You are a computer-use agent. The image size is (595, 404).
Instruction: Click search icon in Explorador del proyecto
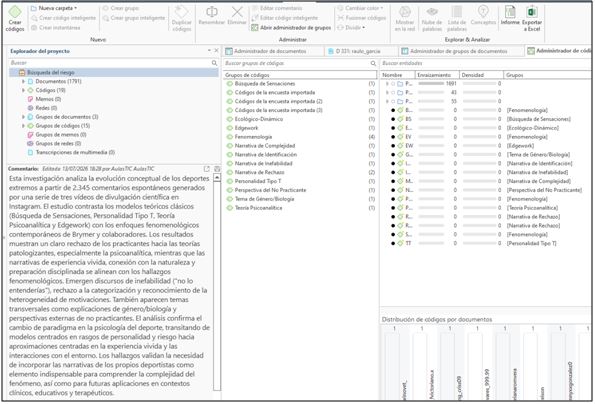coord(214,63)
